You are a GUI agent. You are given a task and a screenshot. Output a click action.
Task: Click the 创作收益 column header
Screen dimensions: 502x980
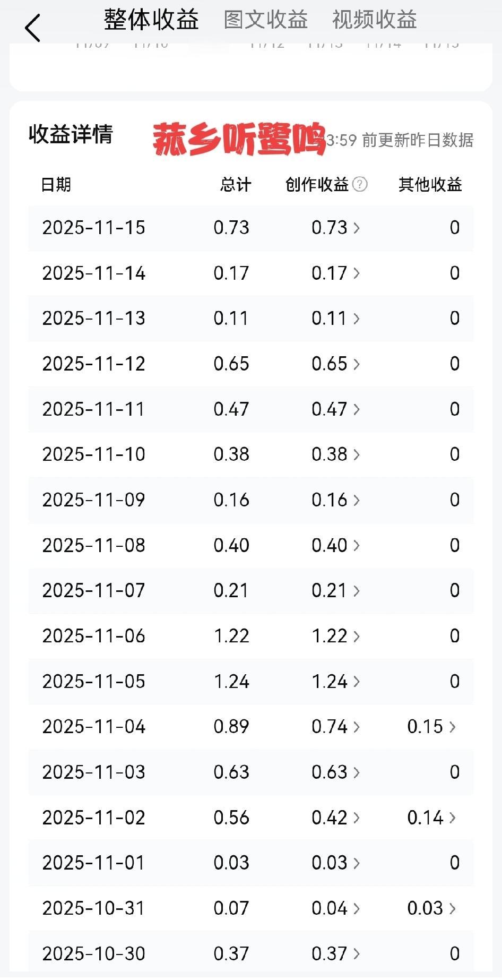point(317,184)
